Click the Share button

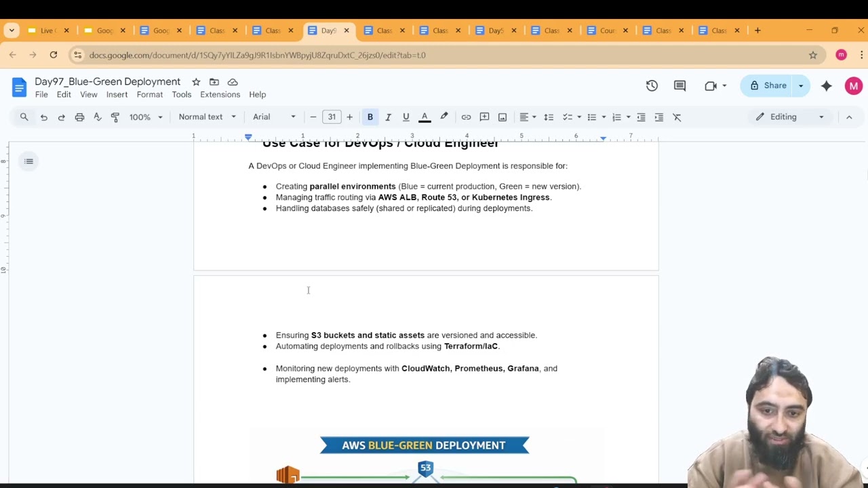click(768, 86)
